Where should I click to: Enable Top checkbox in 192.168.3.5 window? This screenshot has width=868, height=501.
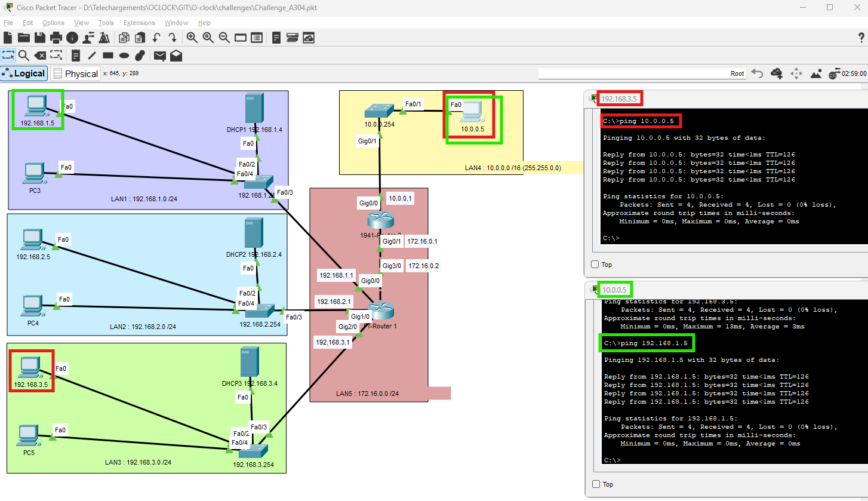(595, 265)
